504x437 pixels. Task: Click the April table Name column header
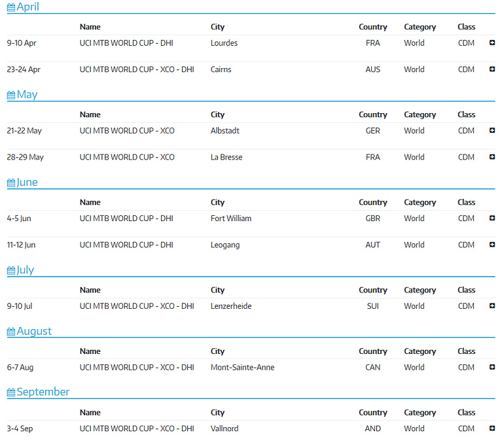(90, 27)
